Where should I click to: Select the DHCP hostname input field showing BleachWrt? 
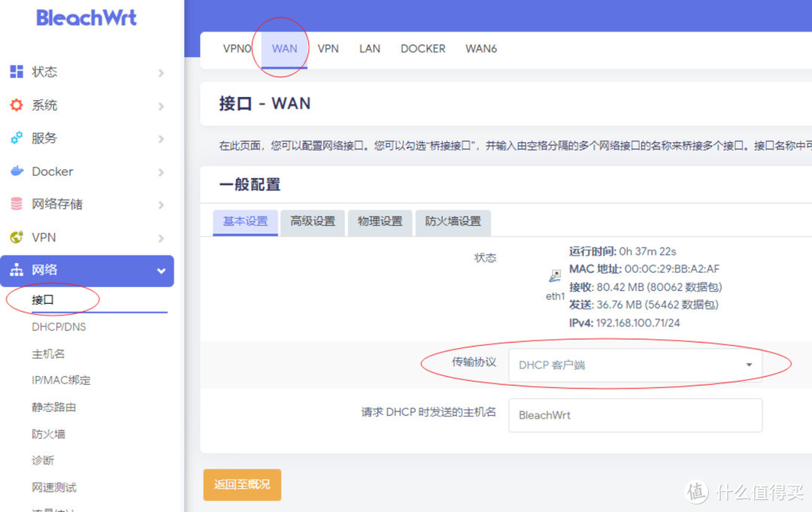[x=635, y=415]
